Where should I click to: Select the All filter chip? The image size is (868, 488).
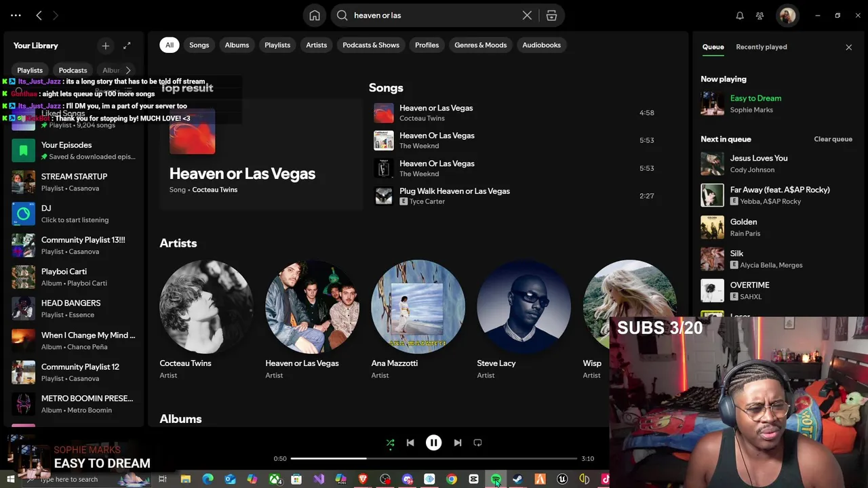click(170, 45)
